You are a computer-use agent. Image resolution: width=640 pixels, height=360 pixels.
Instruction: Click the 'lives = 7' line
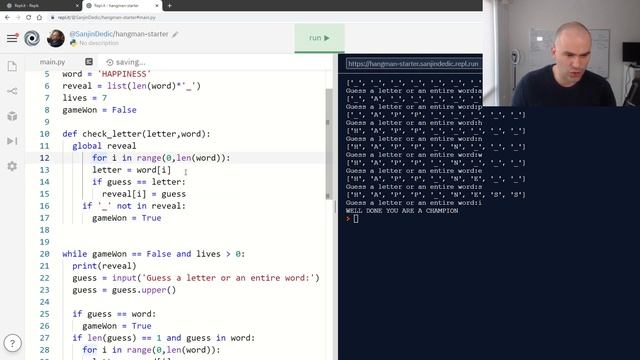(84, 98)
